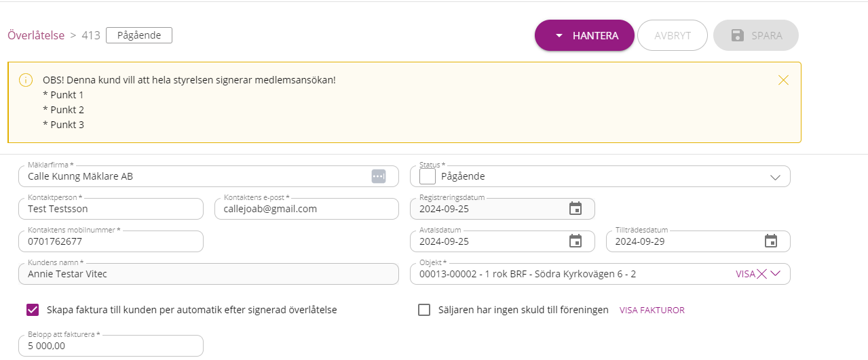This screenshot has height=360, width=868.
Task: Click the Kundens namn field
Action: (x=209, y=274)
